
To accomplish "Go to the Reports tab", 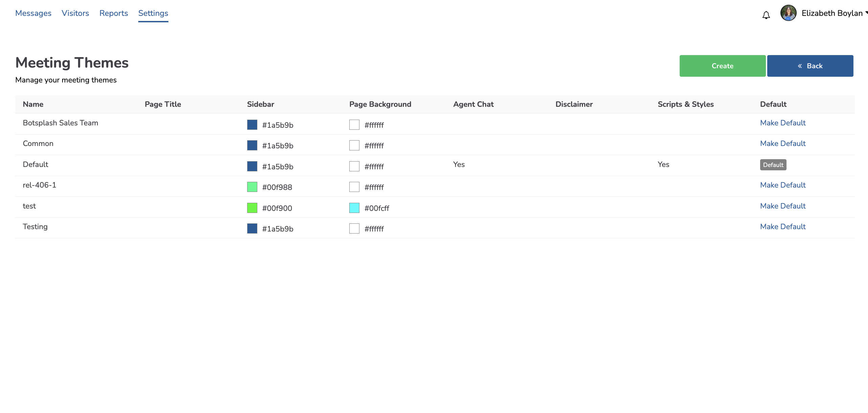I will coord(114,13).
